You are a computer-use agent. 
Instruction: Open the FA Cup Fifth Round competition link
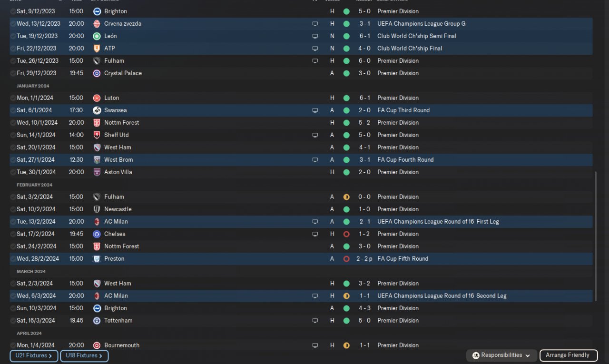pyautogui.click(x=403, y=259)
